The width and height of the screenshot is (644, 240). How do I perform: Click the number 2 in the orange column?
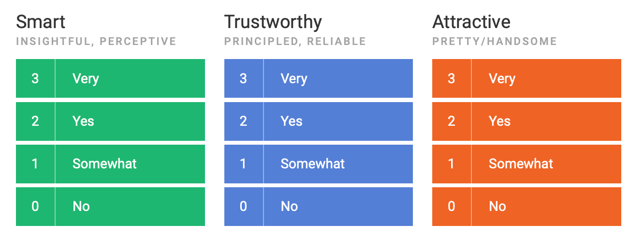pyautogui.click(x=452, y=121)
